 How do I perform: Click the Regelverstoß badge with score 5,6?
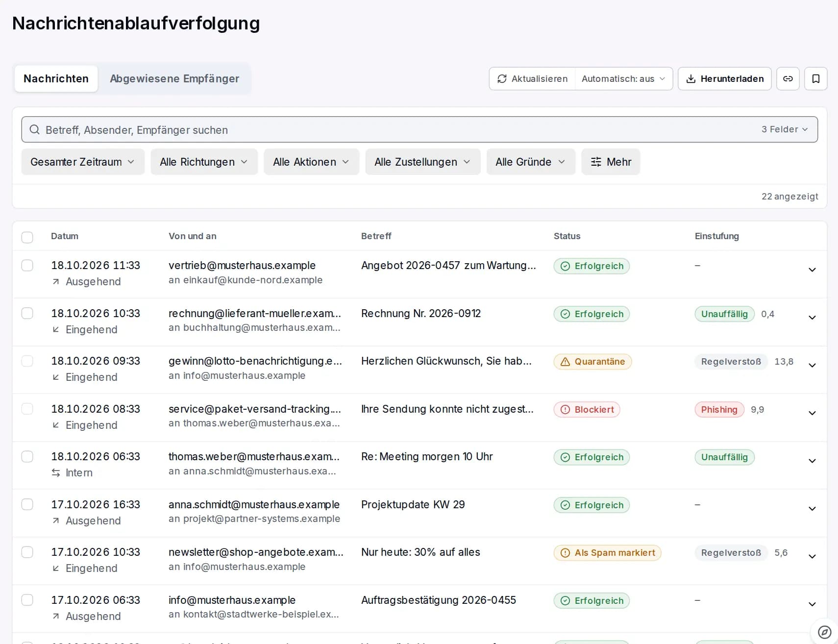(x=731, y=553)
